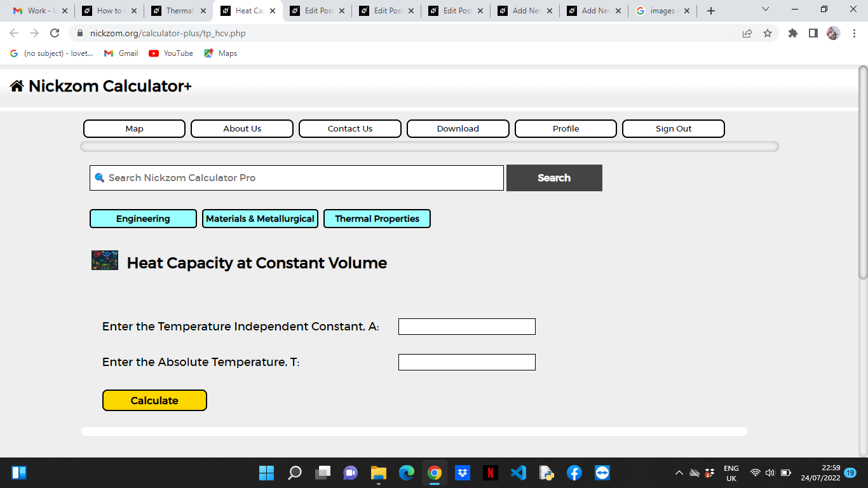Open volume control in tray

point(770,473)
